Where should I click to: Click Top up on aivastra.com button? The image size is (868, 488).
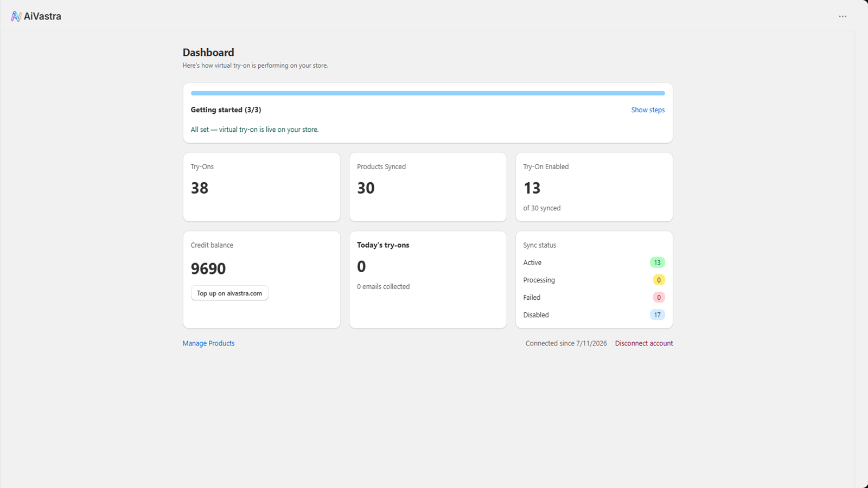(229, 293)
